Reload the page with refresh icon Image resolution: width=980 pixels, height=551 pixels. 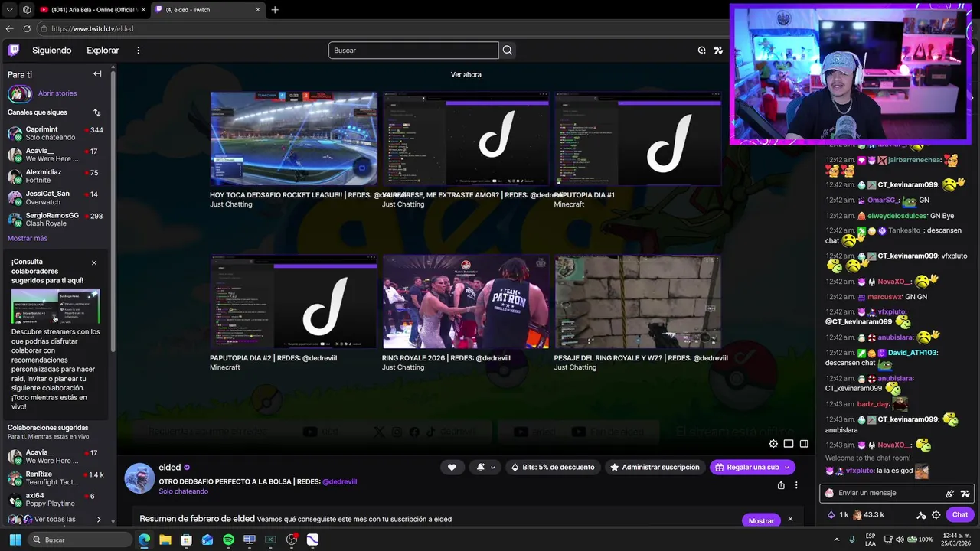tap(27, 28)
